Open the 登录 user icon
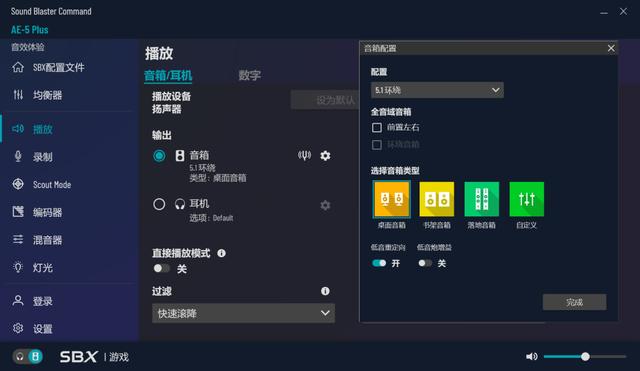 tap(18, 301)
